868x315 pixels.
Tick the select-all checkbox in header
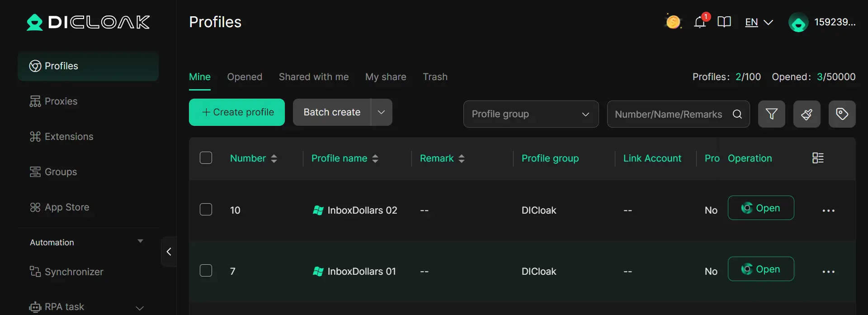pyautogui.click(x=206, y=158)
